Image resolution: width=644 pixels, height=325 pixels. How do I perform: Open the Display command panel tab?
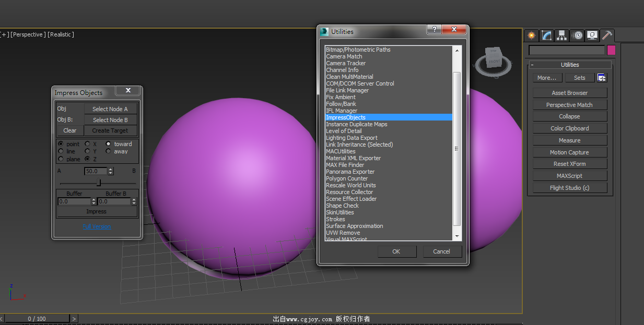click(592, 35)
